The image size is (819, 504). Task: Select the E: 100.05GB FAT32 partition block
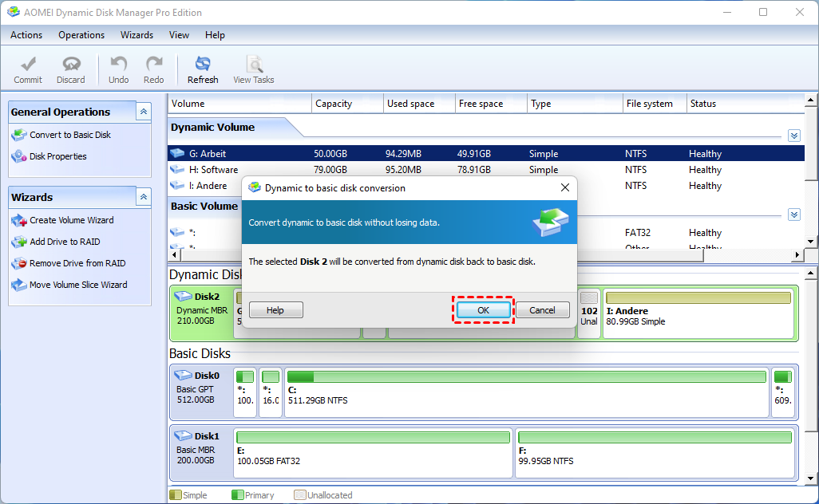coord(373,452)
